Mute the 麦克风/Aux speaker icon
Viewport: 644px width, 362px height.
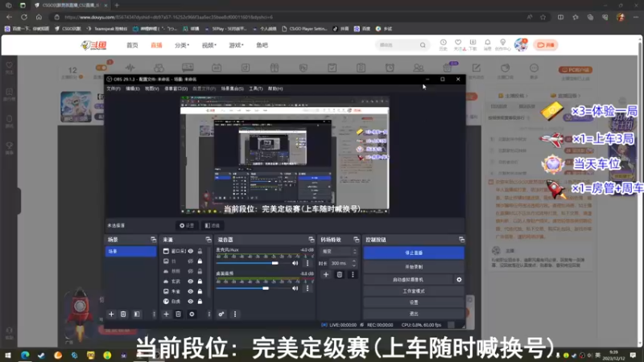295,263
